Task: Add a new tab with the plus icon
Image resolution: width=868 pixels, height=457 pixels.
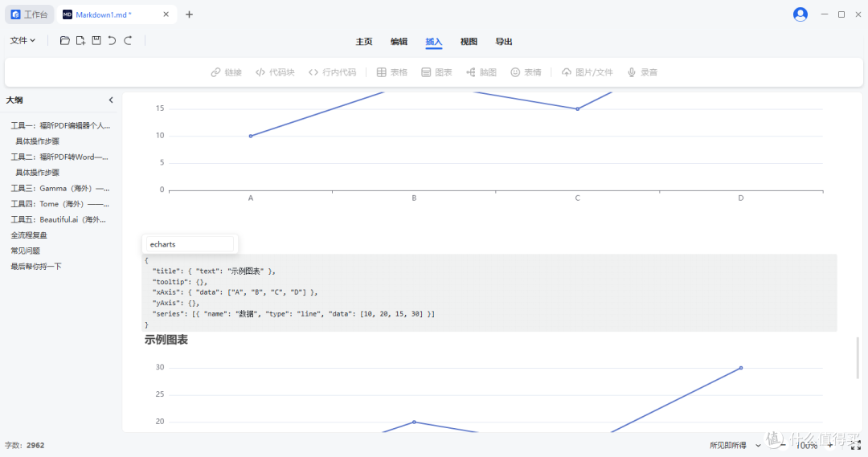Action: [190, 14]
